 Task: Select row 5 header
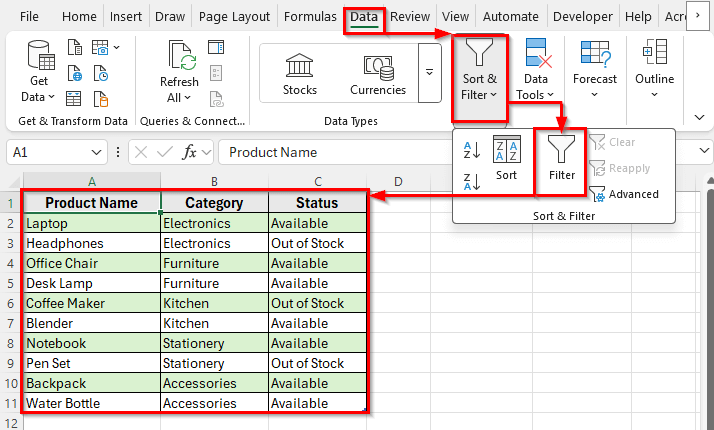10,283
